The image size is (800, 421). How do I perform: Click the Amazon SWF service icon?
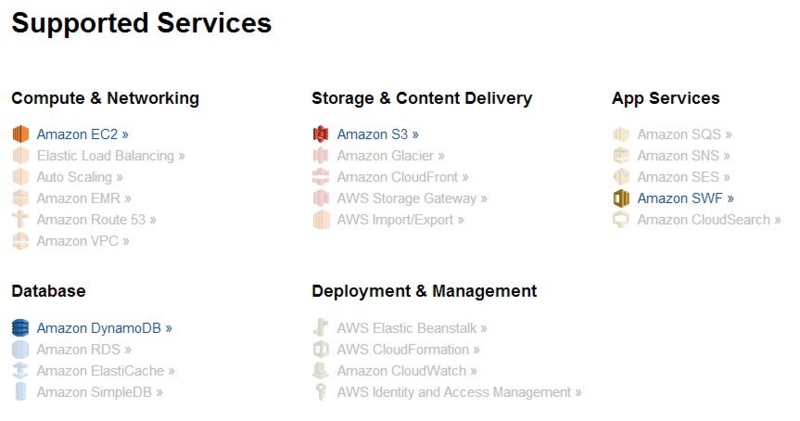point(621,198)
